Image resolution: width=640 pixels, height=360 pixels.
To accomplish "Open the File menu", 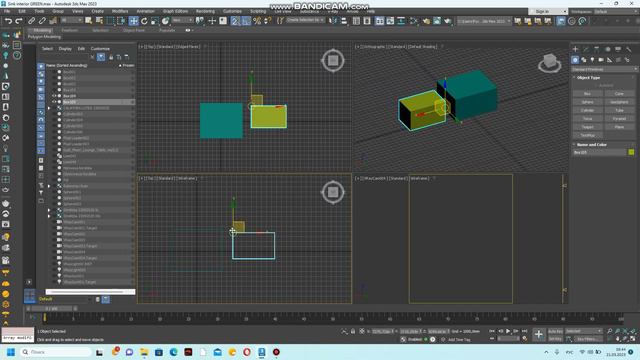I will coord(7,11).
